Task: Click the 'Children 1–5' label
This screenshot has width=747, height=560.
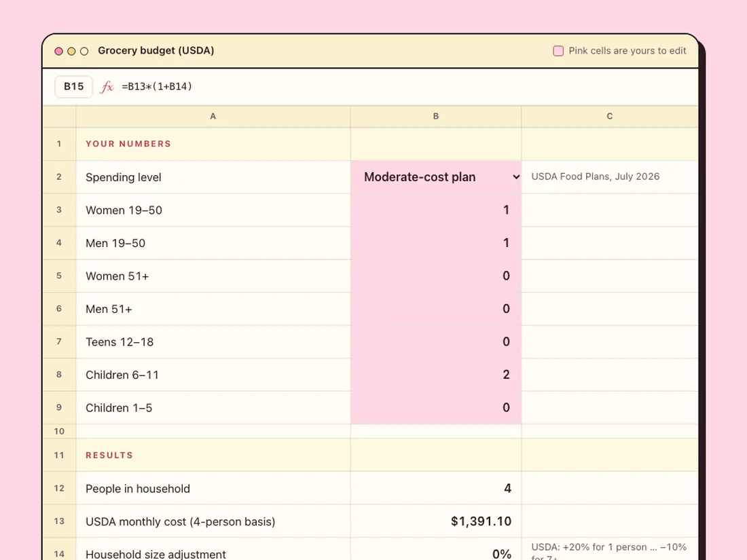Action: pos(119,408)
